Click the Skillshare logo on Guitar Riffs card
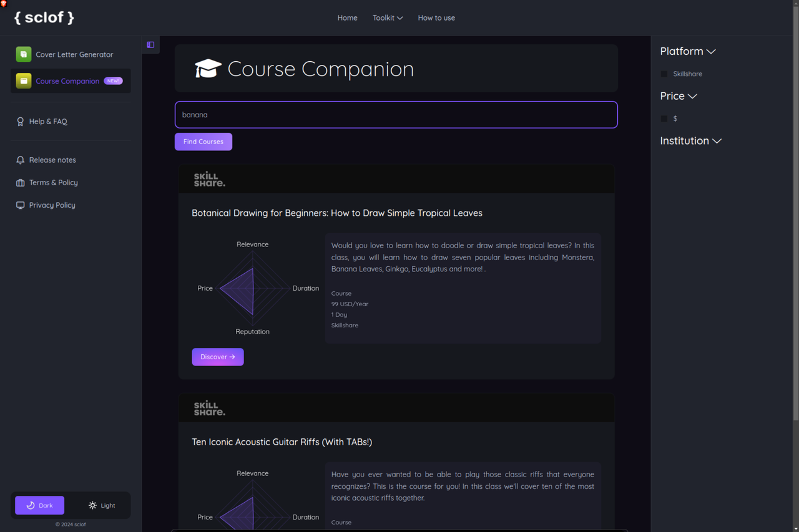 209,409
